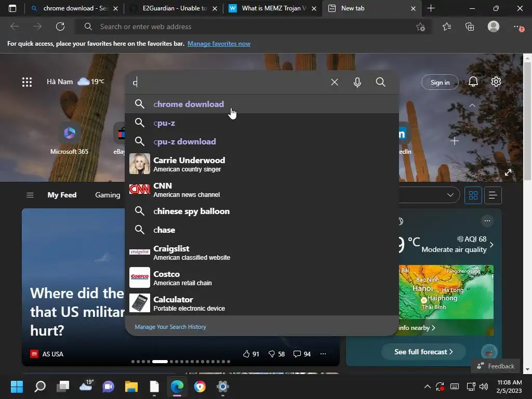
Task: Switch to chrome download tab
Action: pyautogui.click(x=74, y=8)
